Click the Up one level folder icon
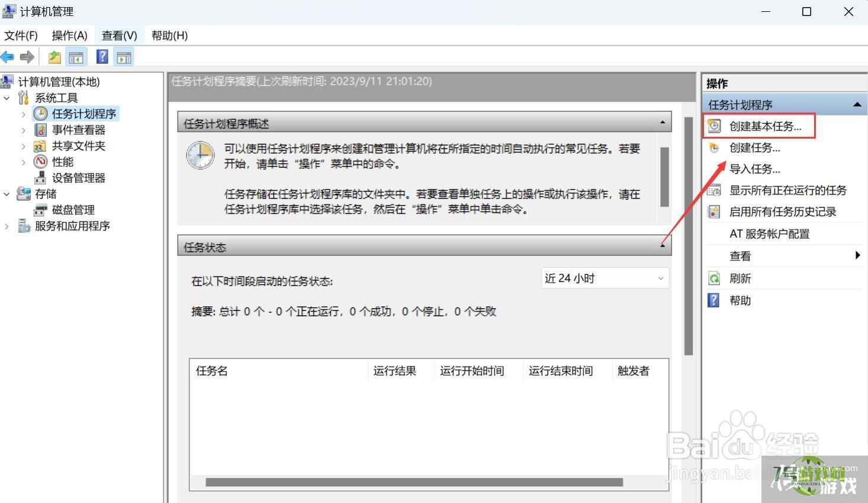The height and width of the screenshot is (503, 868). [54, 57]
